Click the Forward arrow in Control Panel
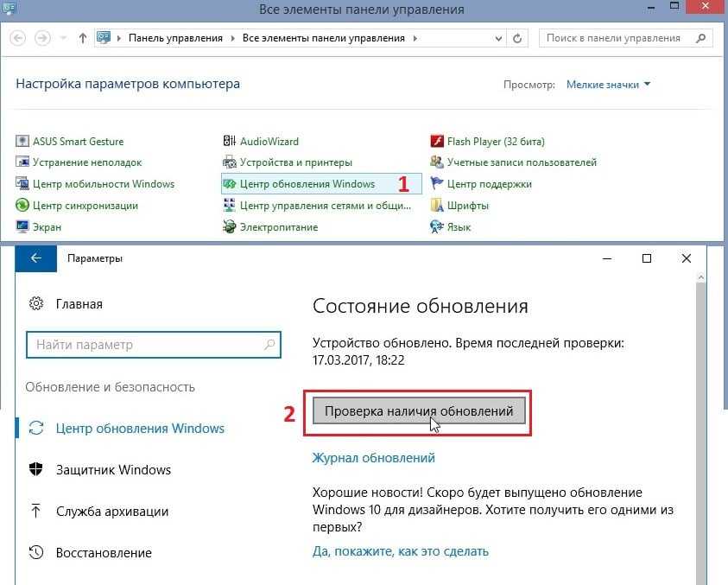The image size is (728, 585). 42,38
